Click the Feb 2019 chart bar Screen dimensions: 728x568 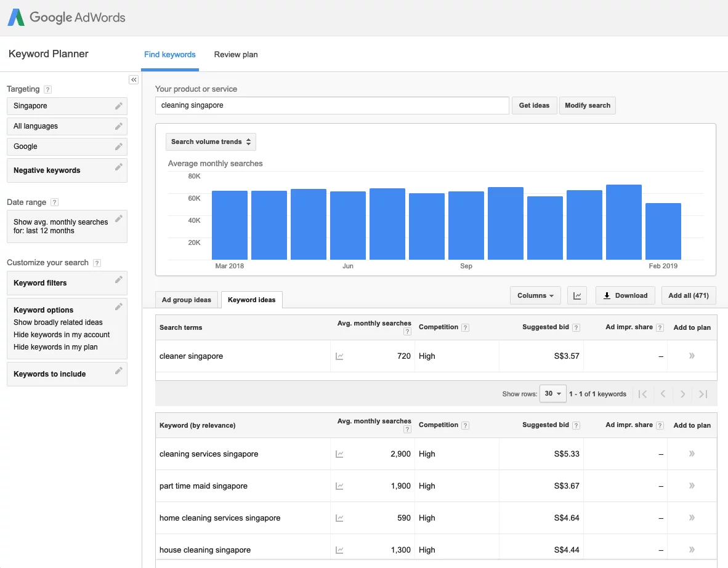pyautogui.click(x=663, y=231)
